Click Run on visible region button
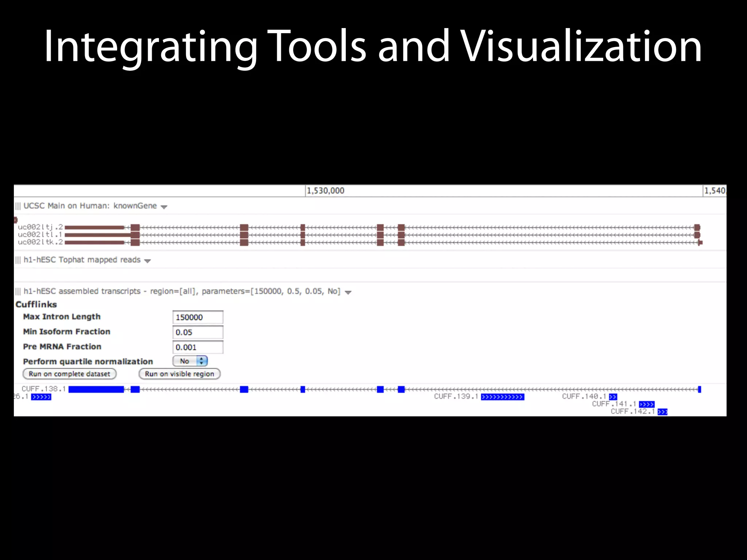The image size is (747, 560). point(179,374)
